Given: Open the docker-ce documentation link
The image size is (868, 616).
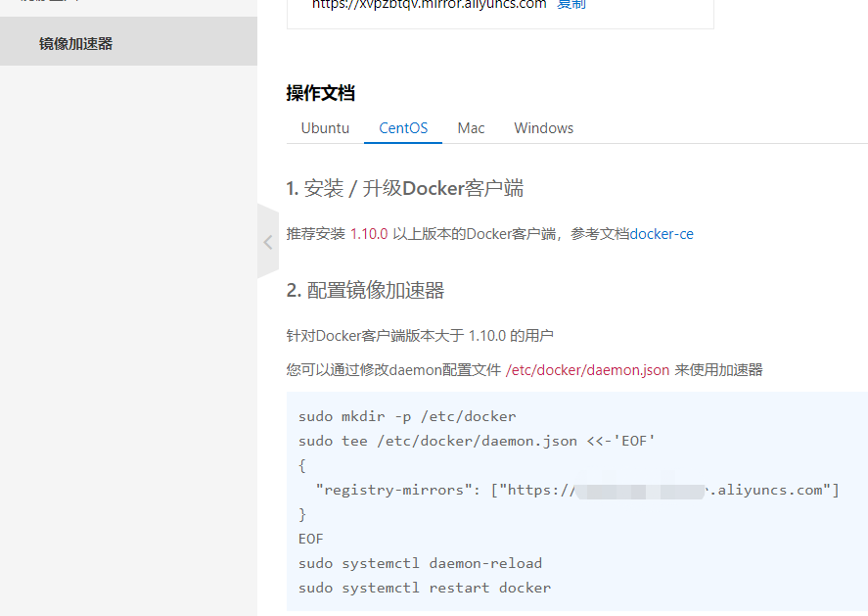Looking at the screenshot, I should (662, 234).
